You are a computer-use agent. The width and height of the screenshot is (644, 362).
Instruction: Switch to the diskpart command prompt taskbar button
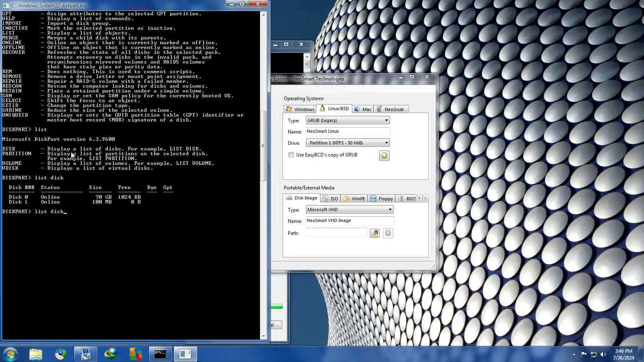[x=160, y=354]
